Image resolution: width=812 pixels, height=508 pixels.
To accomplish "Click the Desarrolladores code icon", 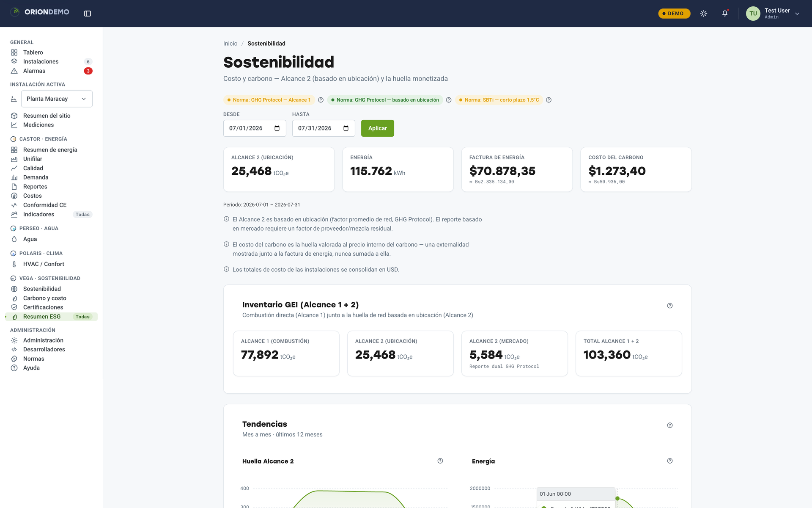I will tap(14, 350).
